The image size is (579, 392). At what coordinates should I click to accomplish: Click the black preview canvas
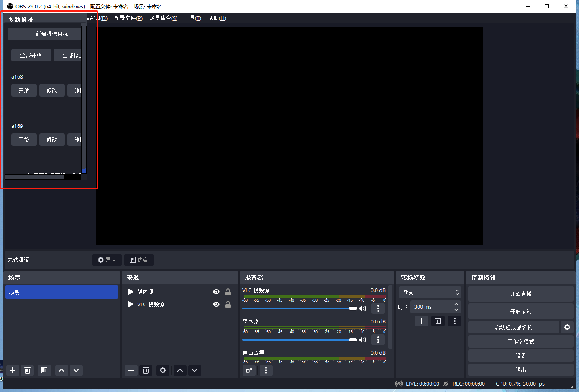point(289,136)
